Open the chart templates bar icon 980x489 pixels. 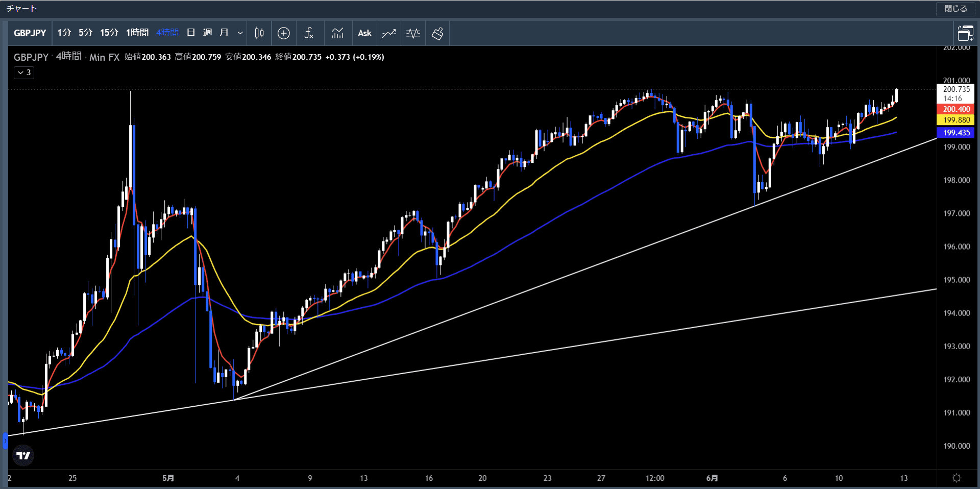(337, 33)
